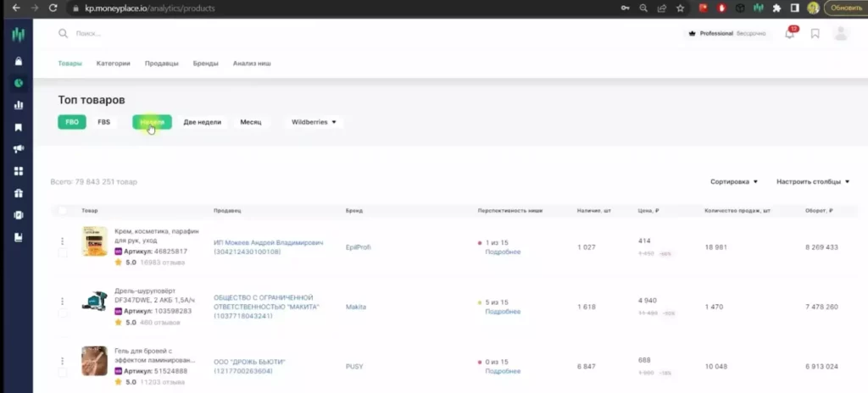
Task: Open the Настроить столбцы dropdown
Action: coord(813,181)
